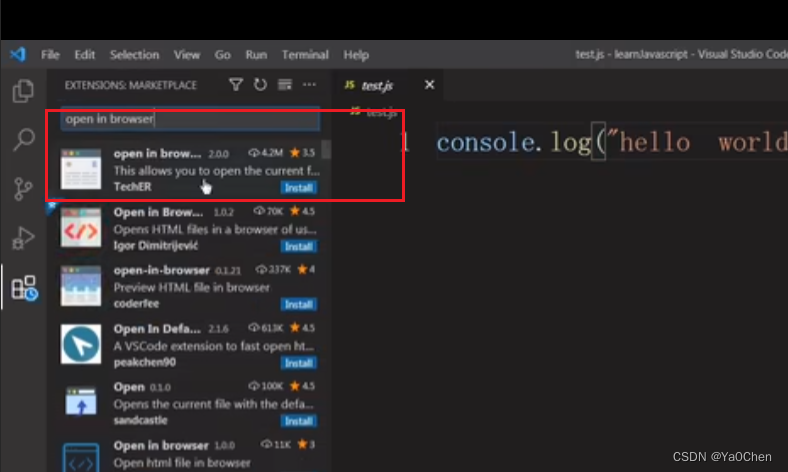Click 'Open html file in browser' description
This screenshot has width=788, height=472.
tap(182, 463)
